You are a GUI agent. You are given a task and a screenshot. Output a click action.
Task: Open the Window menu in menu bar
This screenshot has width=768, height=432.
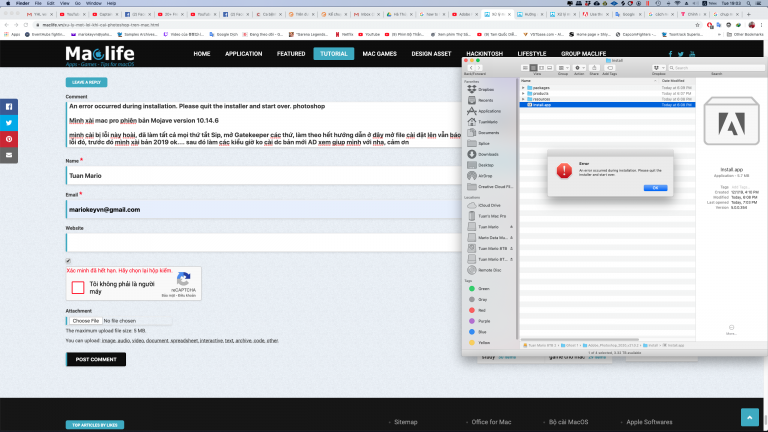[94, 3]
